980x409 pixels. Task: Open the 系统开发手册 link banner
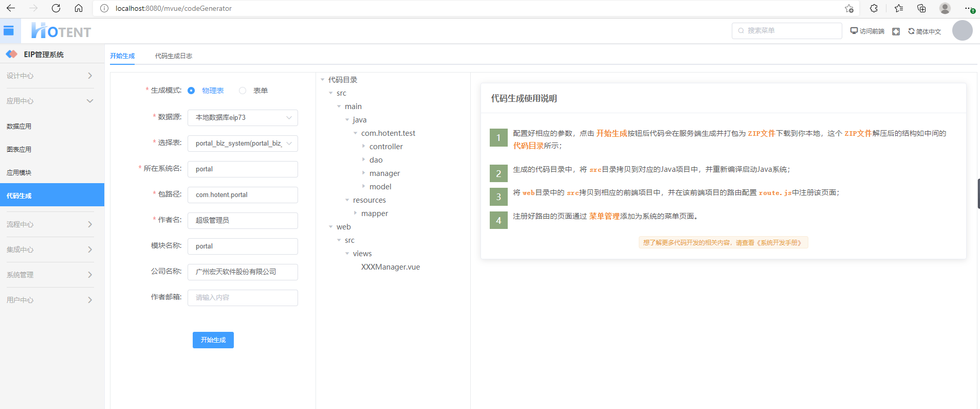point(723,243)
